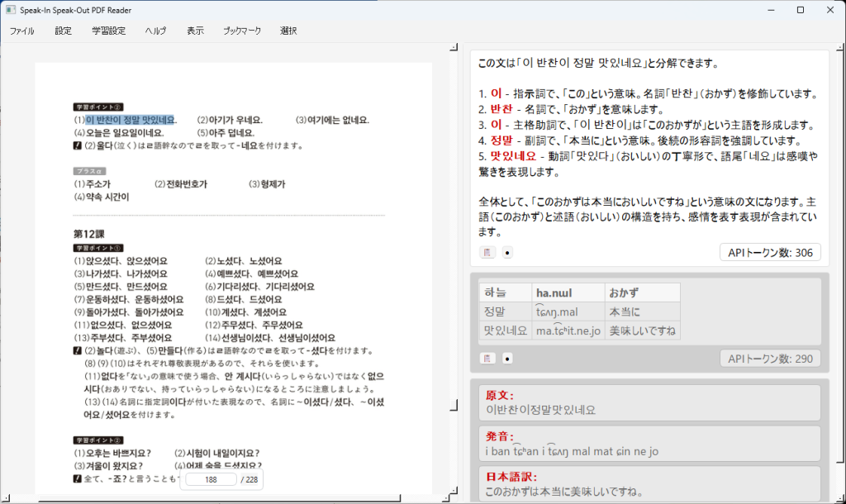This screenshot has width=846, height=504.
Task: Click the Speak-In Speak-Out app icon in title bar
Action: point(10,9)
